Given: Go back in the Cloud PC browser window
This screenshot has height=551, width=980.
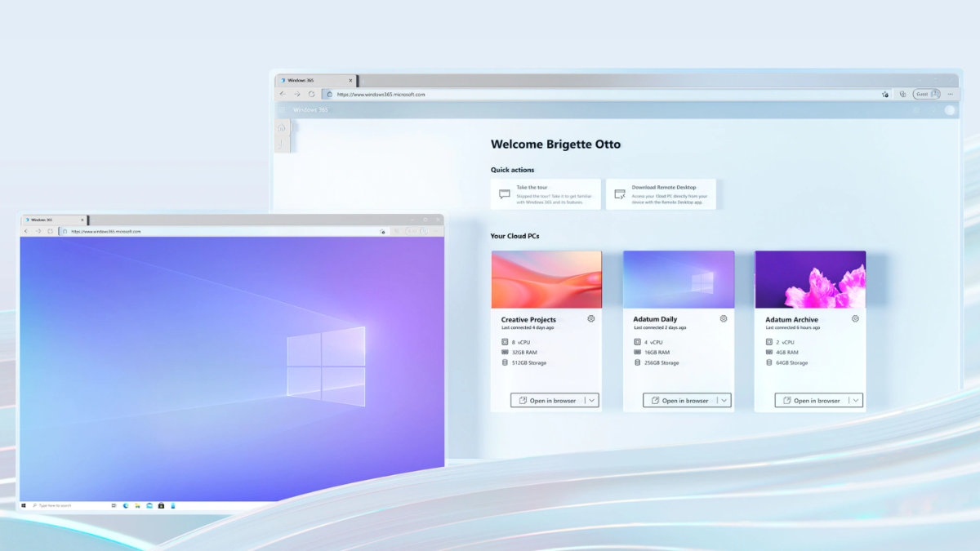Looking at the screenshot, I should click(25, 231).
